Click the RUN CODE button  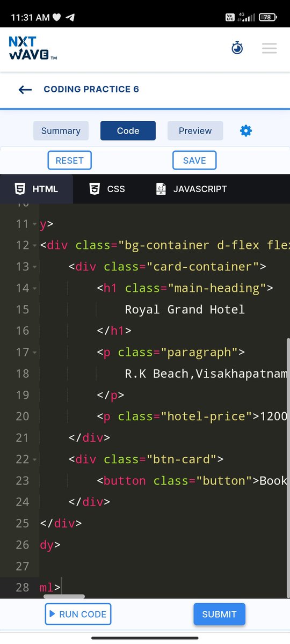click(x=78, y=614)
